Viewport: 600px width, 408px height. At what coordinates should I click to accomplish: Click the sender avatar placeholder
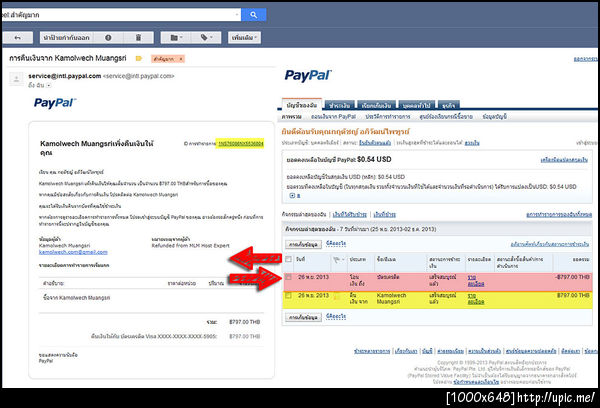pos(16,79)
